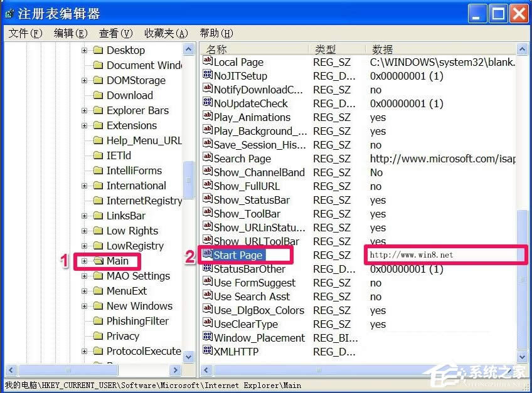The width and height of the screenshot is (532, 393).
Task: Open the 收藏夹 (Favorites) menu
Action: (x=166, y=33)
